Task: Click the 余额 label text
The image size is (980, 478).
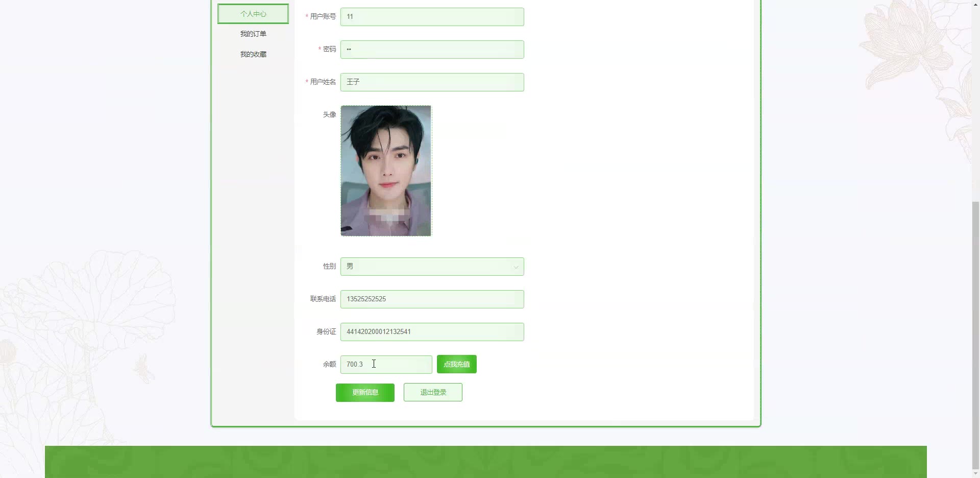Action: (x=329, y=364)
